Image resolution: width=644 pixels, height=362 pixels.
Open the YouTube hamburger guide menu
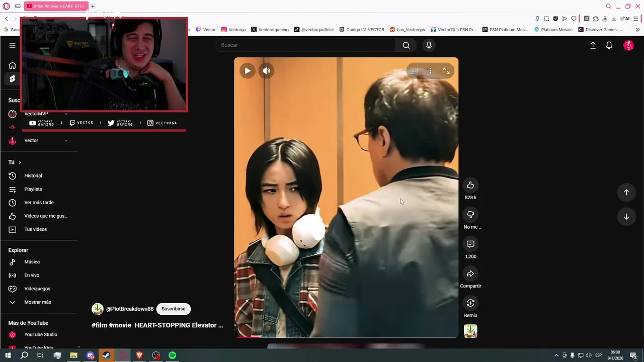[x=12, y=45]
